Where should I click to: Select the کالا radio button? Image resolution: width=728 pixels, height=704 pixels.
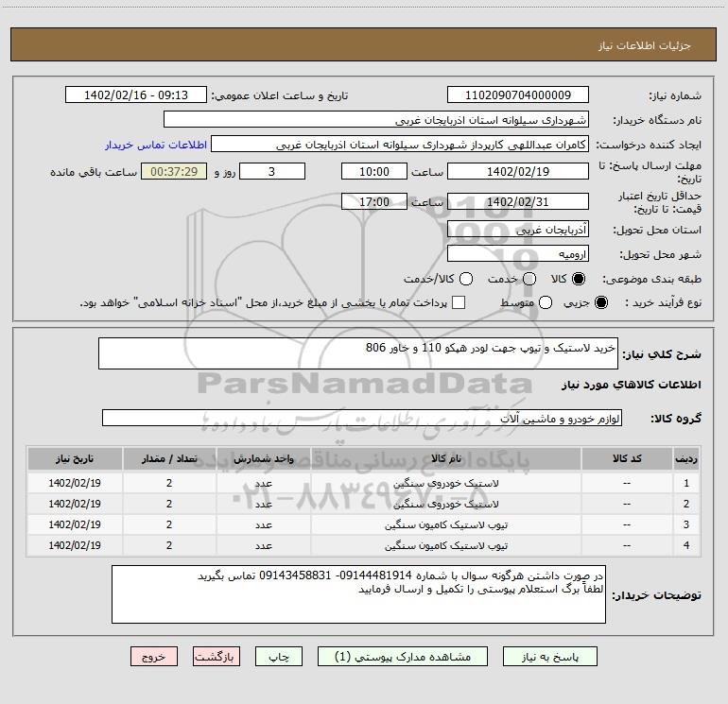pos(579,279)
